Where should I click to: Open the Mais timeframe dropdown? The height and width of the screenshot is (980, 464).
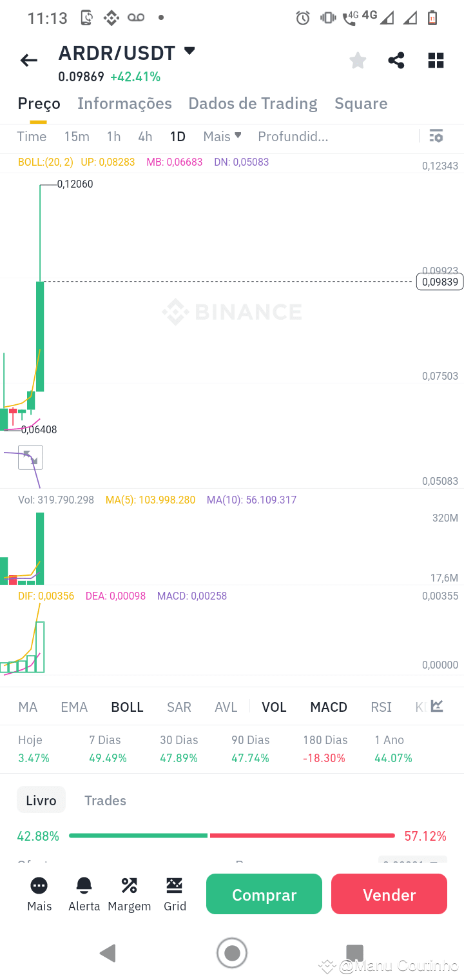[222, 136]
